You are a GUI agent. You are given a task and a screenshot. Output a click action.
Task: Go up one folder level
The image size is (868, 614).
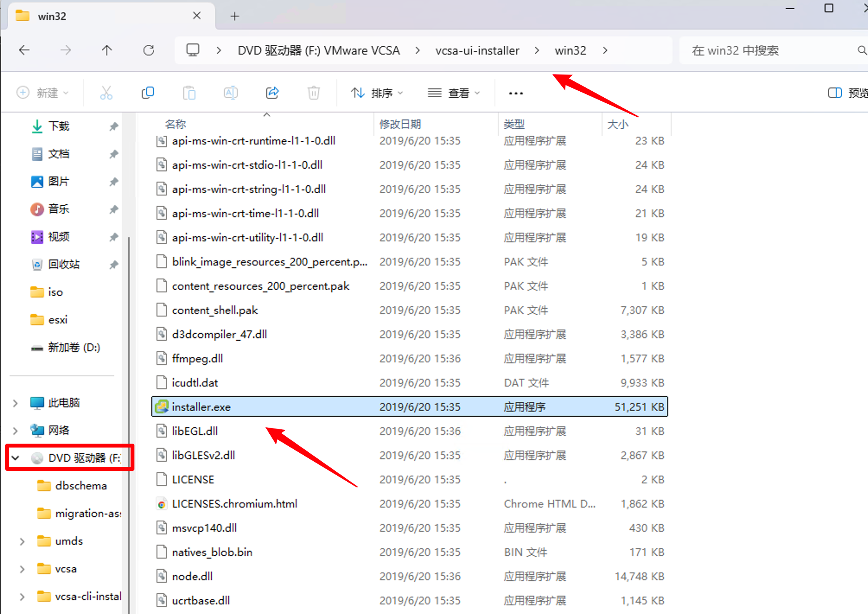coord(107,50)
